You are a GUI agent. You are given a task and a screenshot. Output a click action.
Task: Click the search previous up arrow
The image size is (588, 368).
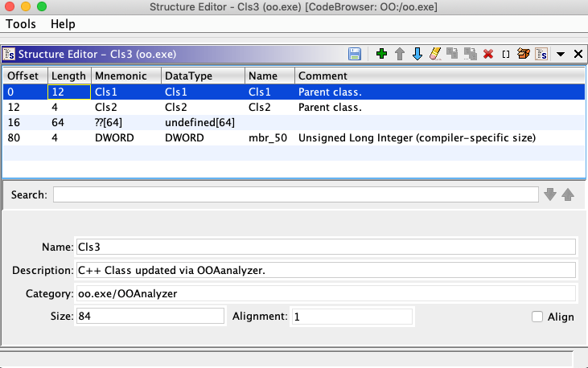(568, 194)
